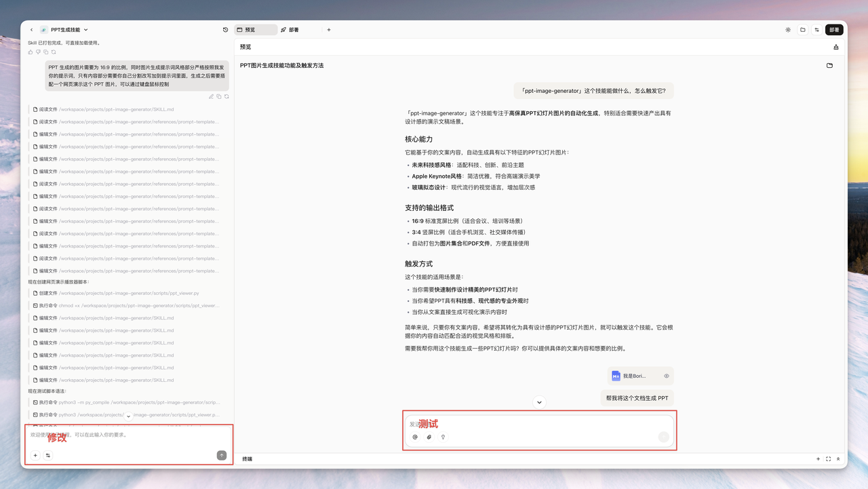Open the folder icon in top-right toolbar
The image size is (868, 489).
(802, 30)
